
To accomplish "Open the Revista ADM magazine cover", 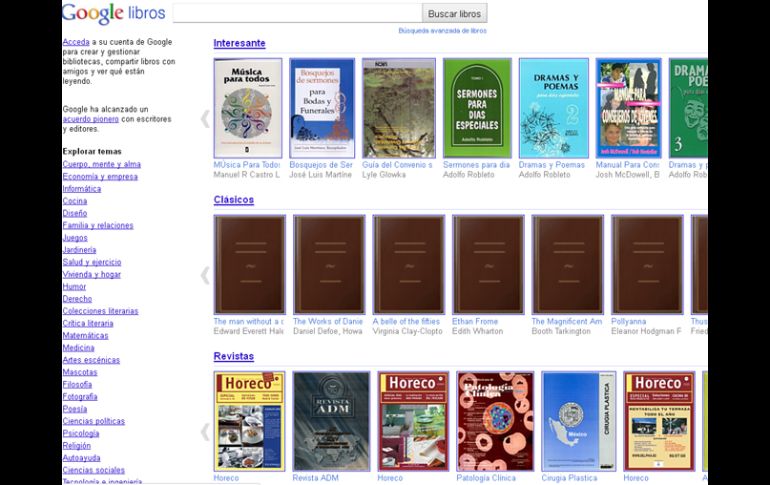I will 330,421.
